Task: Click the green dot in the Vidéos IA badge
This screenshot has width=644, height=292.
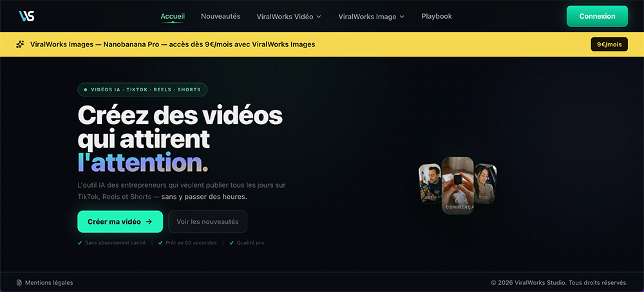Action: click(x=86, y=89)
